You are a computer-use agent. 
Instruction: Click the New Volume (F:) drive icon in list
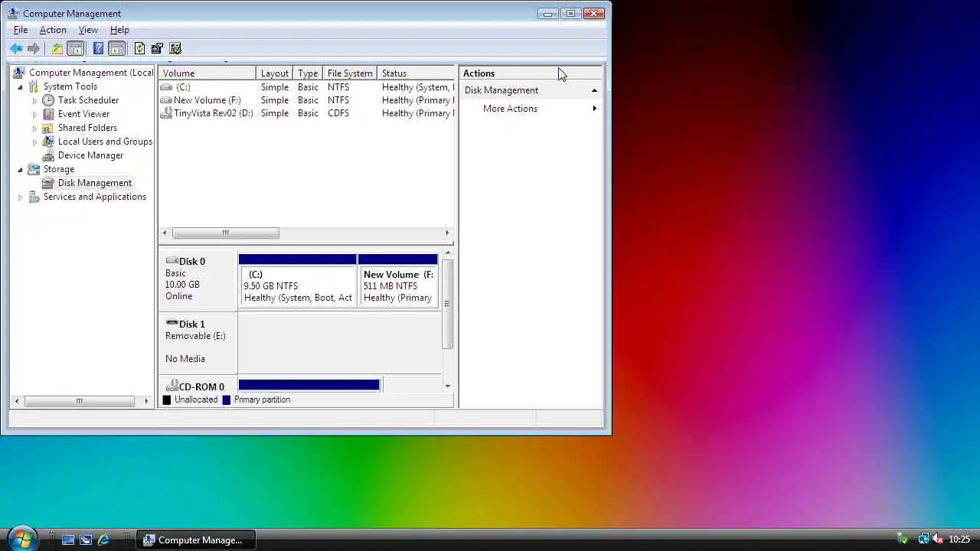click(x=166, y=100)
